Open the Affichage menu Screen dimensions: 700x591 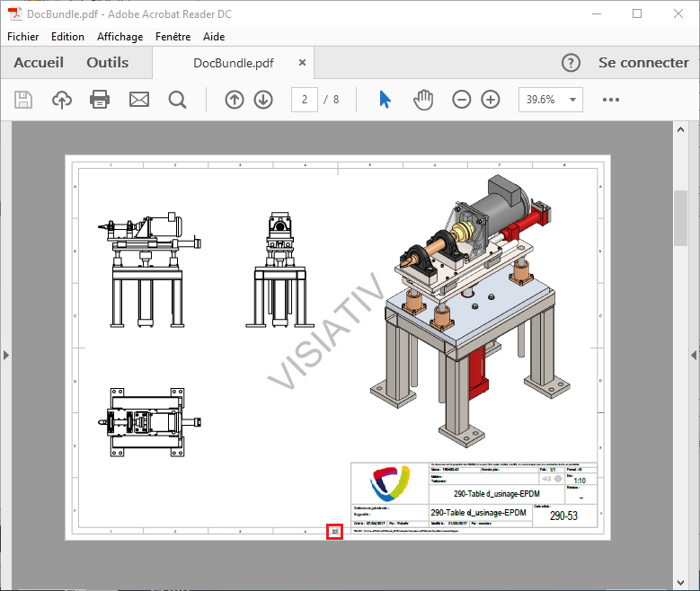[120, 37]
